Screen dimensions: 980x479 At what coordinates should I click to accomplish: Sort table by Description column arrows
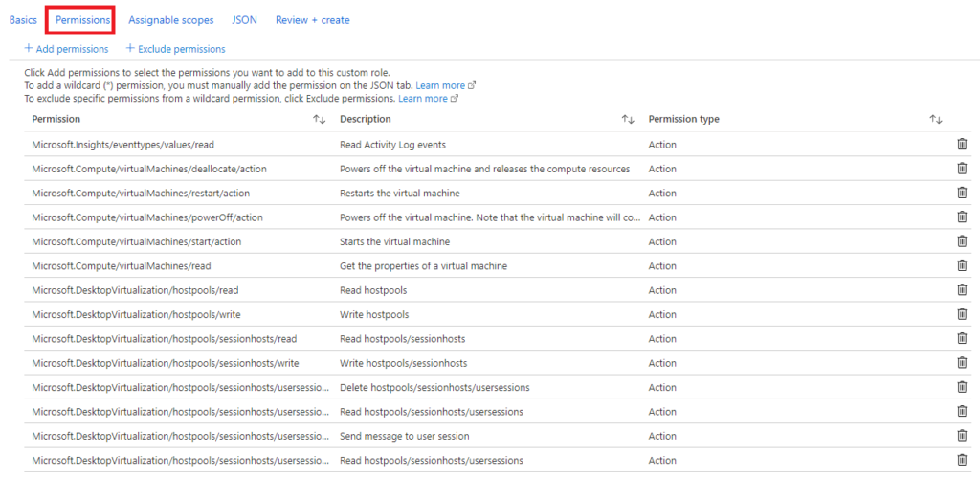pyautogui.click(x=628, y=119)
